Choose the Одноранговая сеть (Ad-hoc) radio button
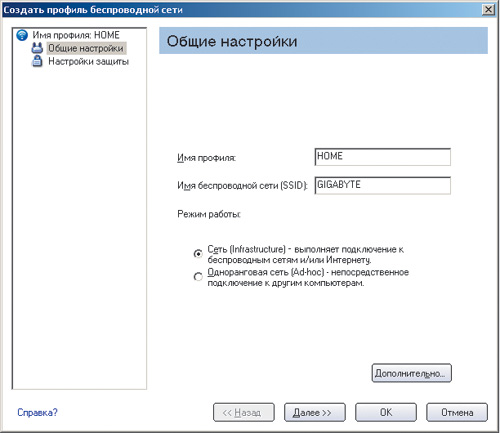The height and width of the screenshot is (433, 500). (198, 277)
